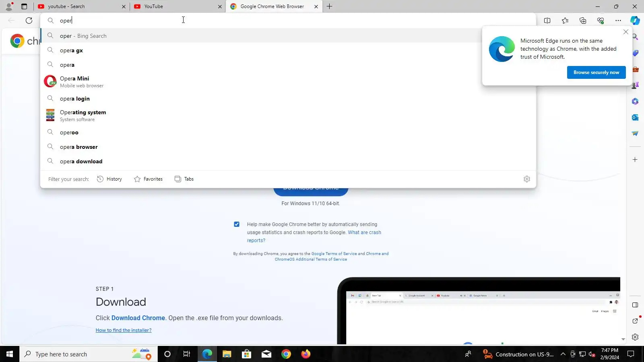Add a new app to the sidebar
The image size is (644, 362).
[635, 160]
